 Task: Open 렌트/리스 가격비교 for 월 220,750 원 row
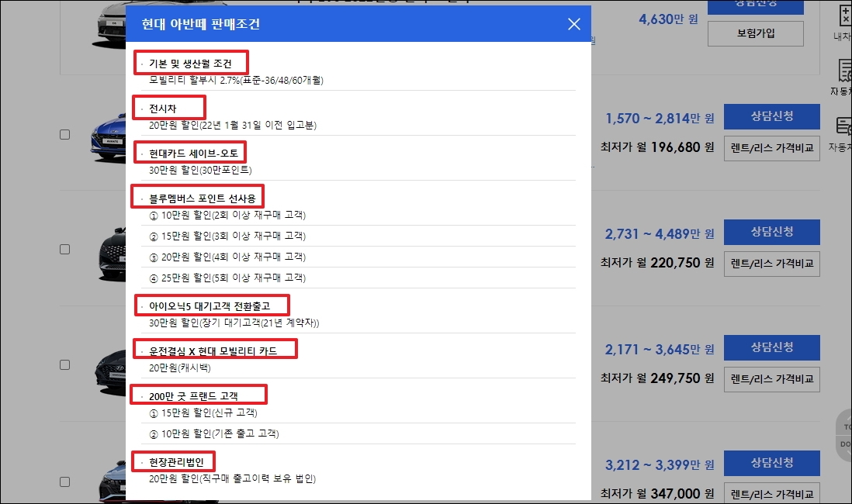771,264
